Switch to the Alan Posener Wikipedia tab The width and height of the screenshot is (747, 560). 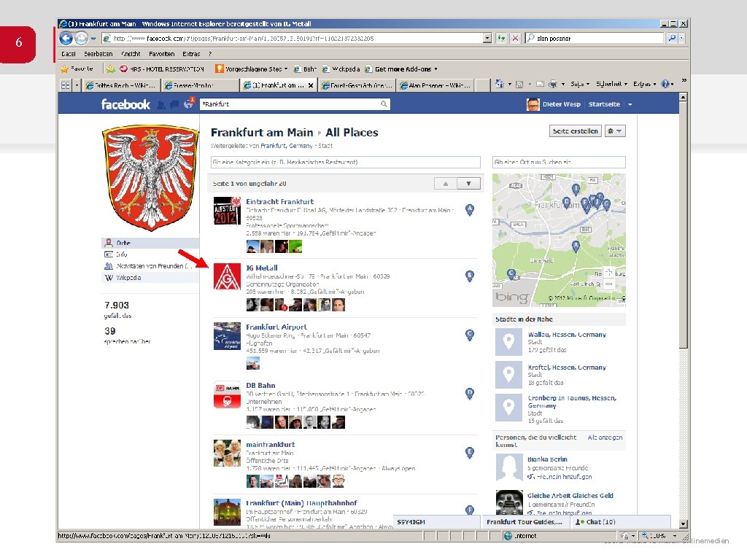pos(436,85)
